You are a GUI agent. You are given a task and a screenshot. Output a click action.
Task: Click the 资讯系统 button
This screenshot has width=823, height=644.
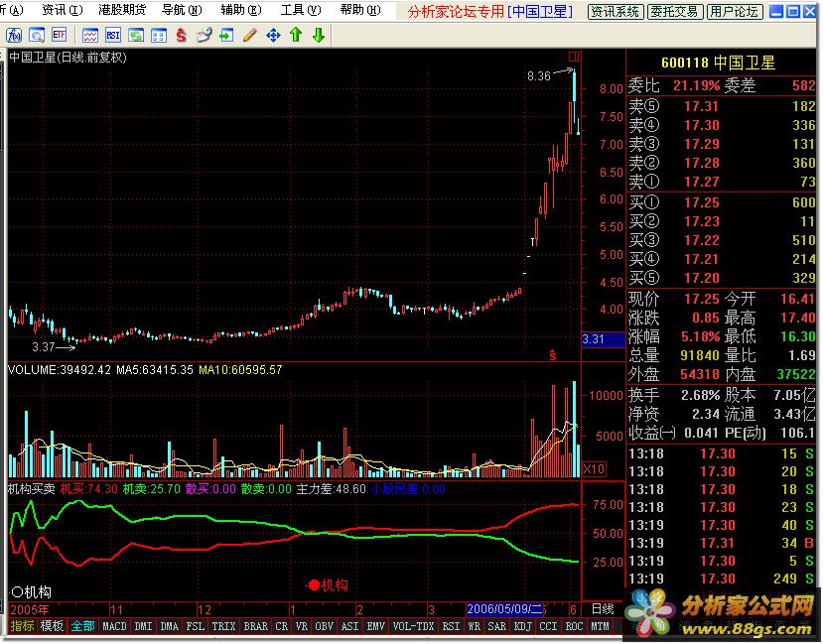coord(615,11)
